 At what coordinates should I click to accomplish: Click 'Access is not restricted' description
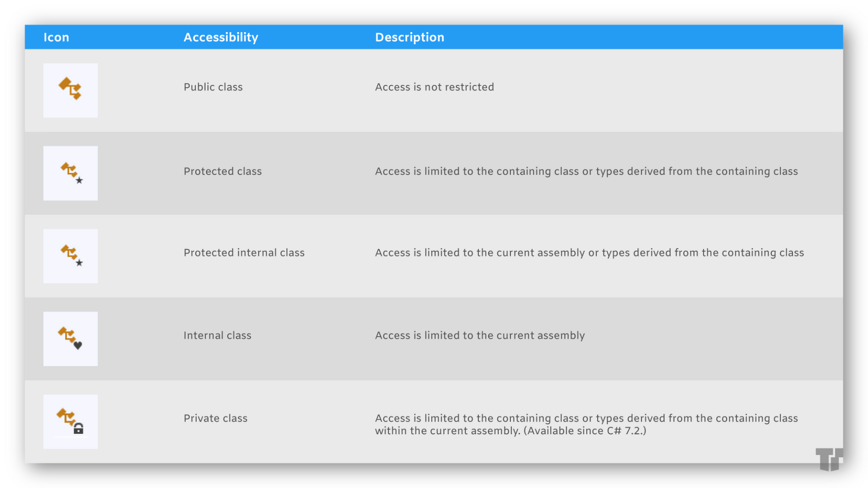click(x=435, y=87)
